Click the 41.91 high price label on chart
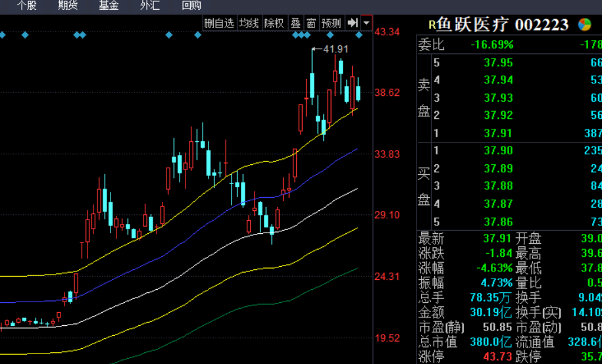 pyautogui.click(x=336, y=49)
